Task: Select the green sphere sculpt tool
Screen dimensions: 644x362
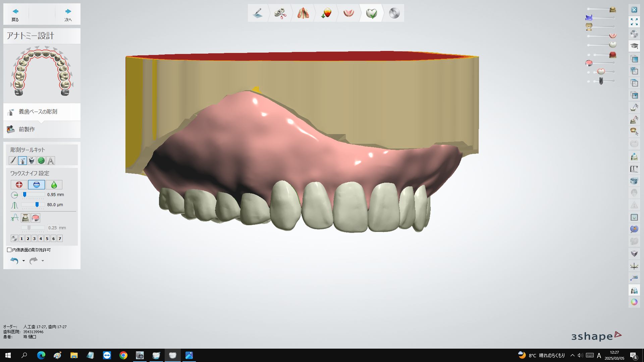Action: coord(41,161)
